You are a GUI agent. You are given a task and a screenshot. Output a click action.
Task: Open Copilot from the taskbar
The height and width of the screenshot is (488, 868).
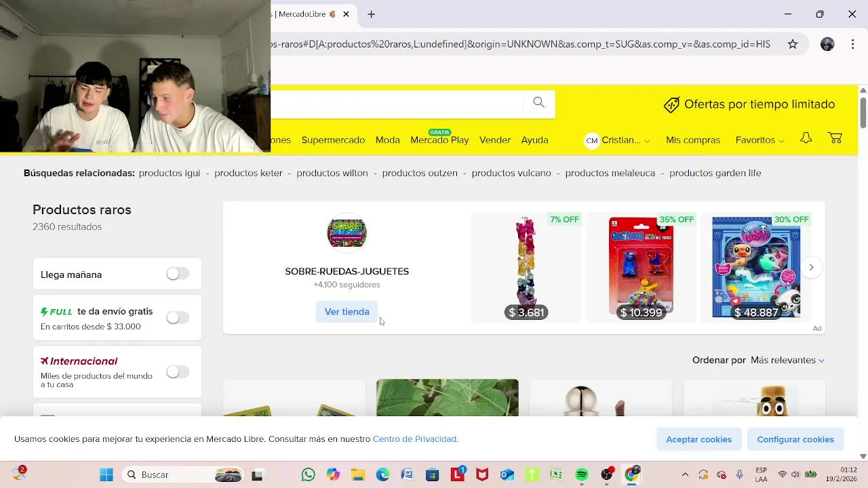[x=333, y=474]
